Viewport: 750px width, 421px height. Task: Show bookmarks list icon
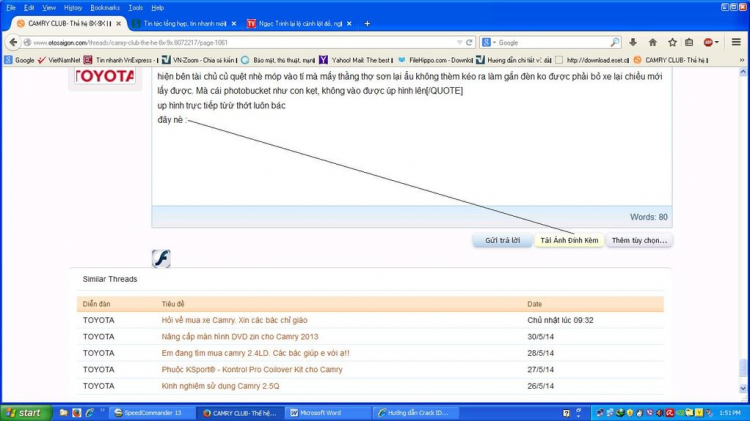point(689,42)
